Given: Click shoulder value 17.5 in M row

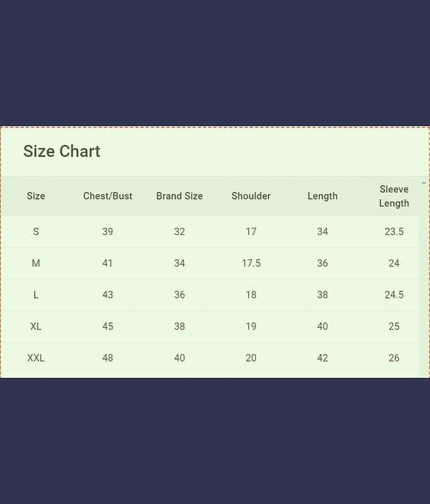Looking at the screenshot, I should 251,263.
